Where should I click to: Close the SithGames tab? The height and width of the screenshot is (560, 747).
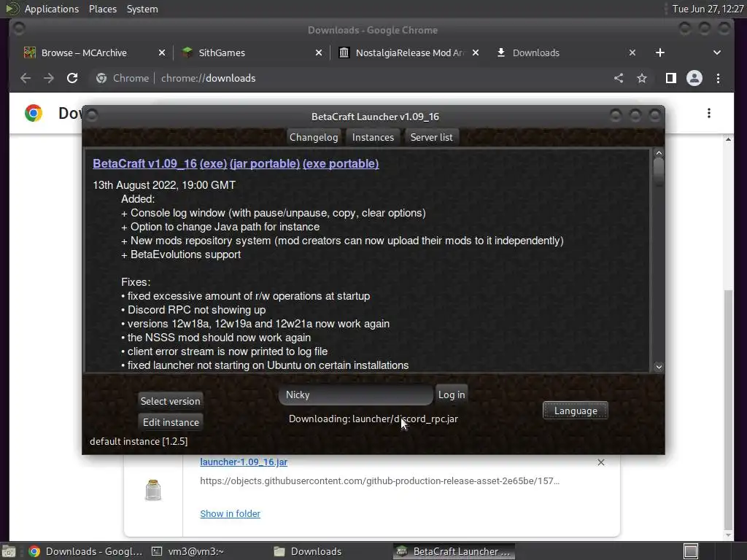[x=319, y=52]
